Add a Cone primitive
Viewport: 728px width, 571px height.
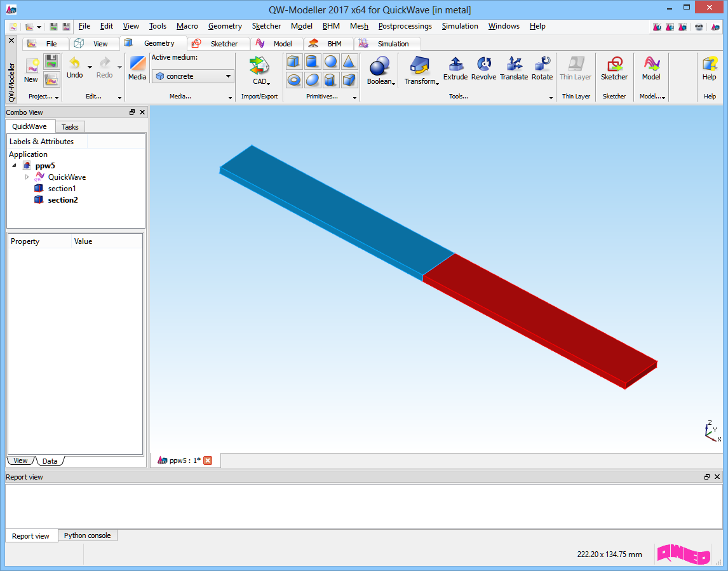click(349, 61)
